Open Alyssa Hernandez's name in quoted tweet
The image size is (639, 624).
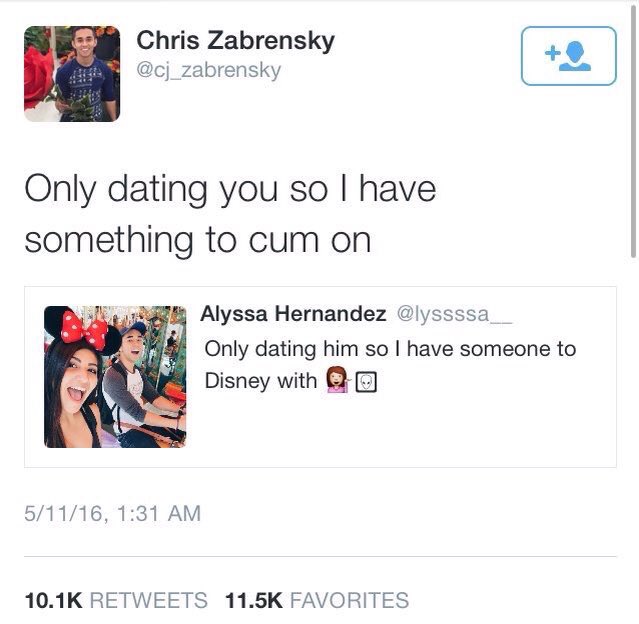pyautogui.click(x=293, y=314)
